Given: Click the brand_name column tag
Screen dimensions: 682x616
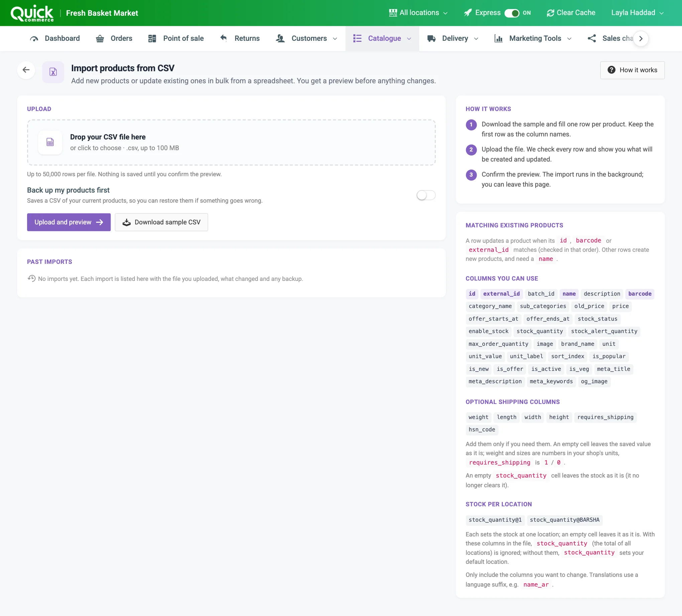Looking at the screenshot, I should (577, 344).
